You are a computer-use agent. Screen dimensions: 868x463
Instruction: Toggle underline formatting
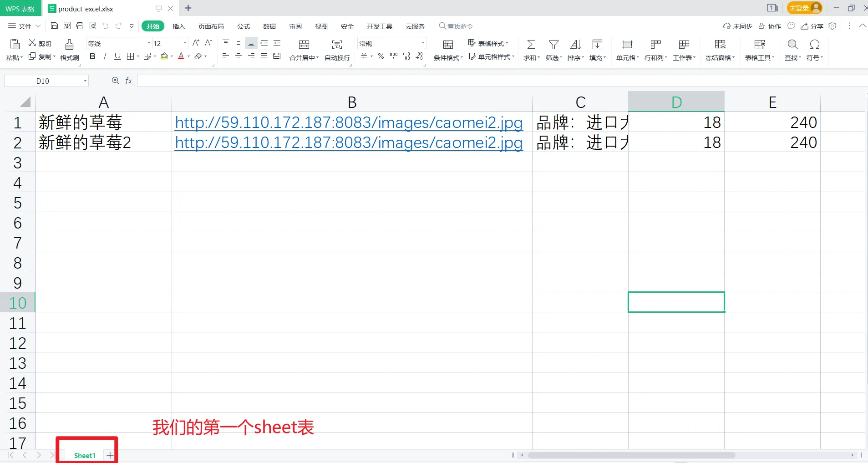coord(117,56)
